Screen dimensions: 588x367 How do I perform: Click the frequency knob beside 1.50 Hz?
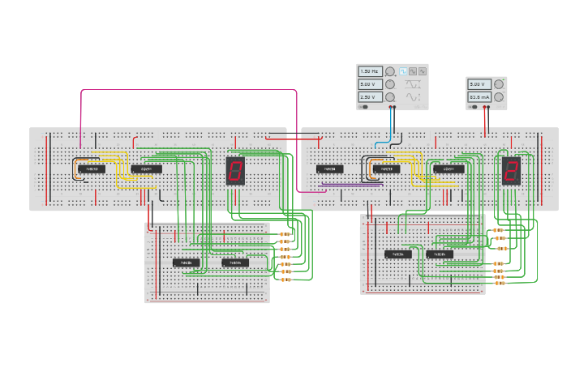click(390, 71)
